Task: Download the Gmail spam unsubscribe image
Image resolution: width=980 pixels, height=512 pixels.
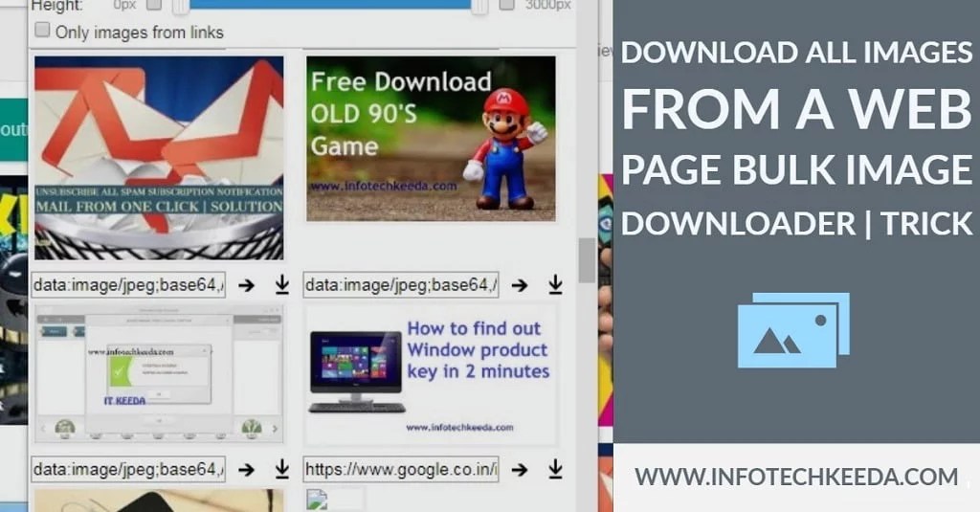Action: click(x=282, y=284)
